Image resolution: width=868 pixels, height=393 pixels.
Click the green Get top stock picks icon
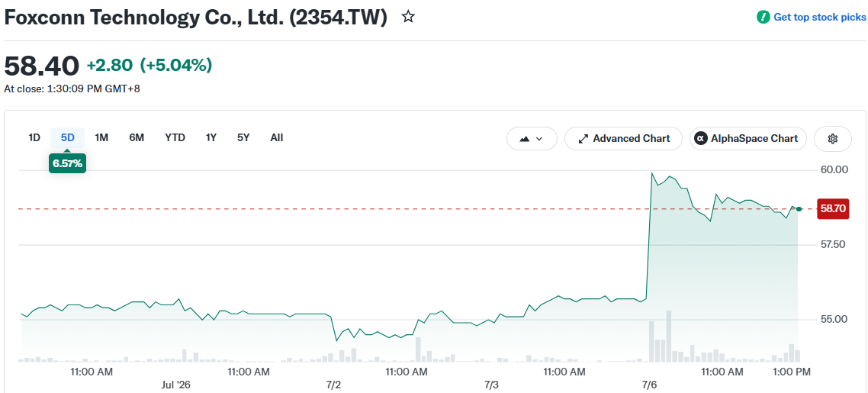coord(764,17)
